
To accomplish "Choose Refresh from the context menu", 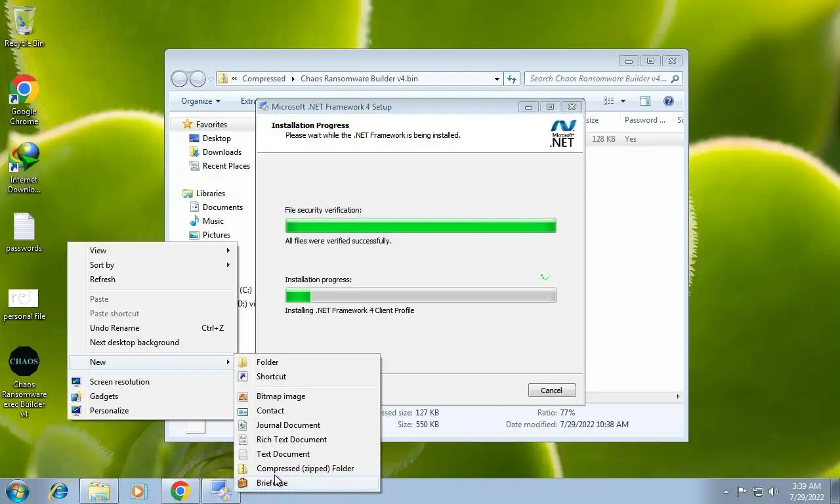I will [x=152, y=280].
